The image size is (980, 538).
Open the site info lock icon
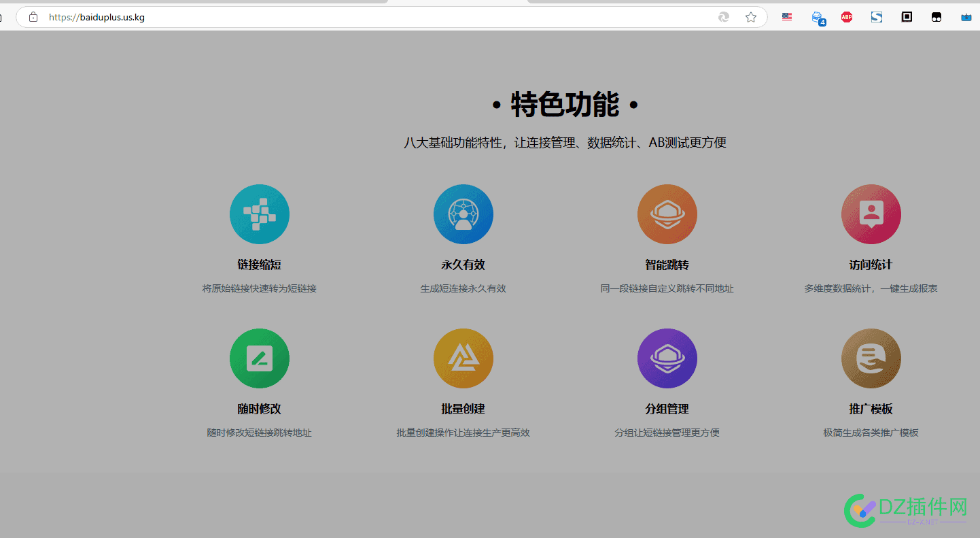point(33,17)
